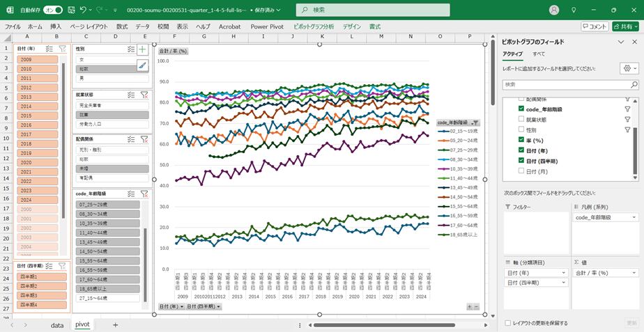
Task: Uncheck the 率 (%) field checkbox
Action: tap(521, 140)
